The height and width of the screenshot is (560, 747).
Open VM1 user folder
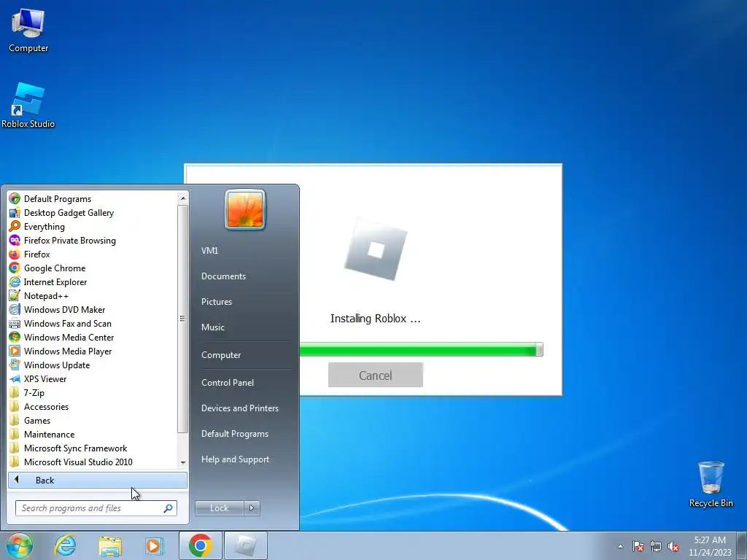point(209,251)
